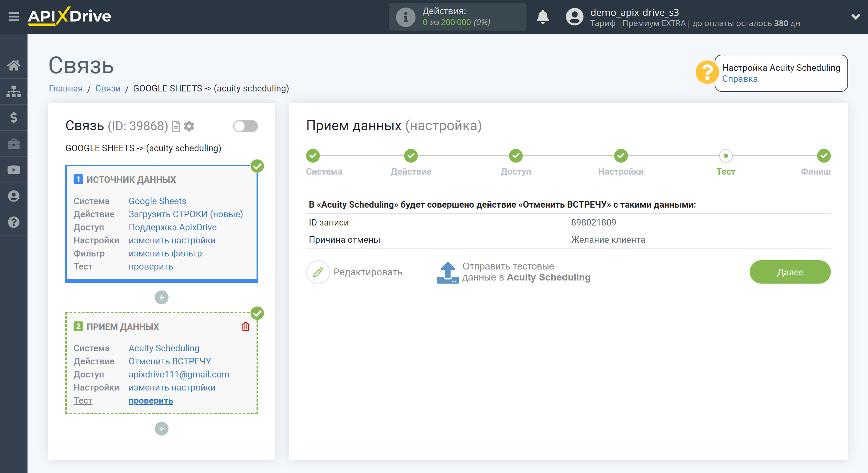This screenshot has height=473, width=868.
Task: Open Acuity Scheduling system link
Action: point(164,348)
